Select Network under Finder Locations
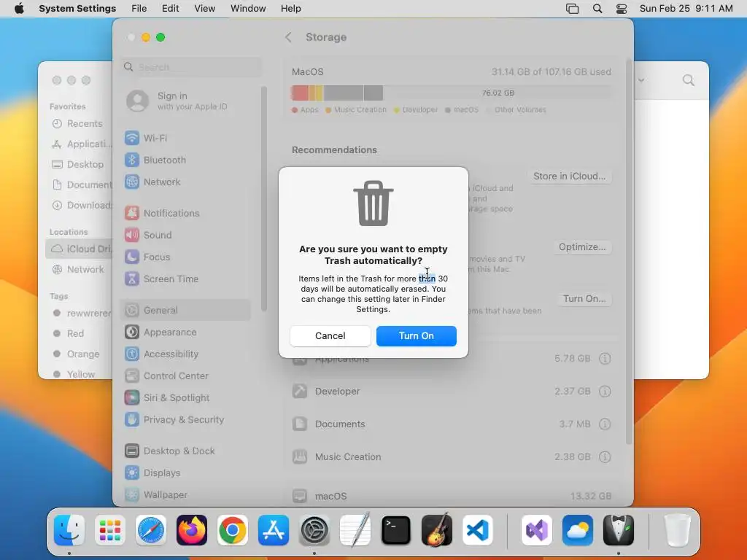Screen dimensions: 747x560 tap(79, 270)
